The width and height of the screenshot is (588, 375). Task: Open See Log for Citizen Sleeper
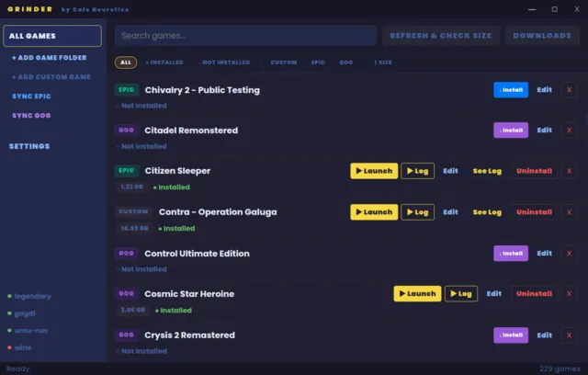pos(487,171)
